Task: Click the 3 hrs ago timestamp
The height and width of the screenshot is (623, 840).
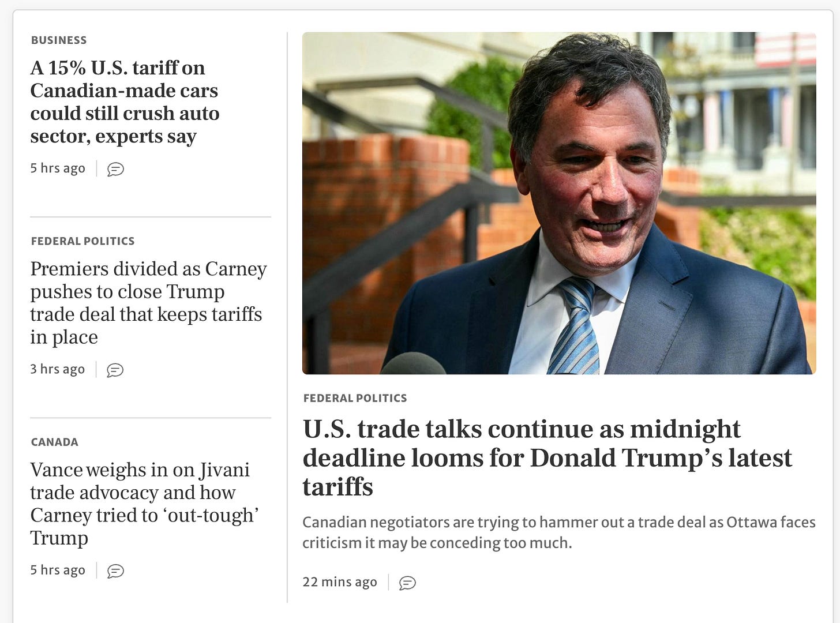Action: [x=57, y=369]
